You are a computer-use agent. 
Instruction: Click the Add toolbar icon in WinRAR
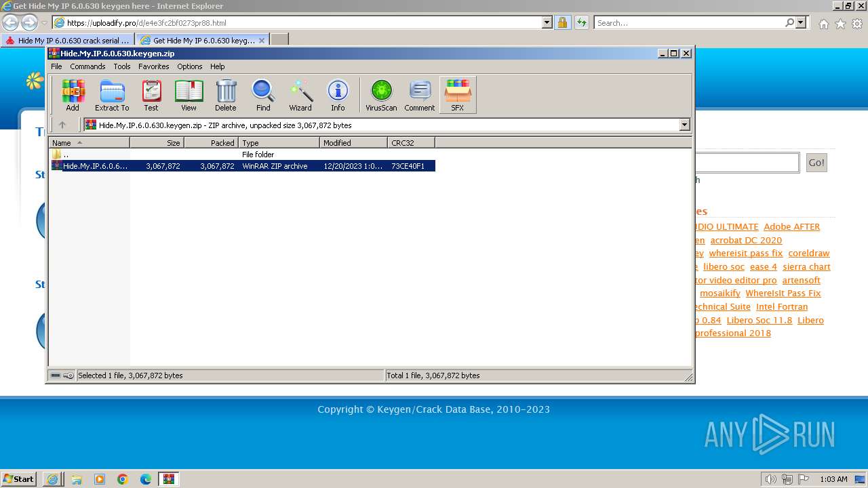[x=73, y=94]
